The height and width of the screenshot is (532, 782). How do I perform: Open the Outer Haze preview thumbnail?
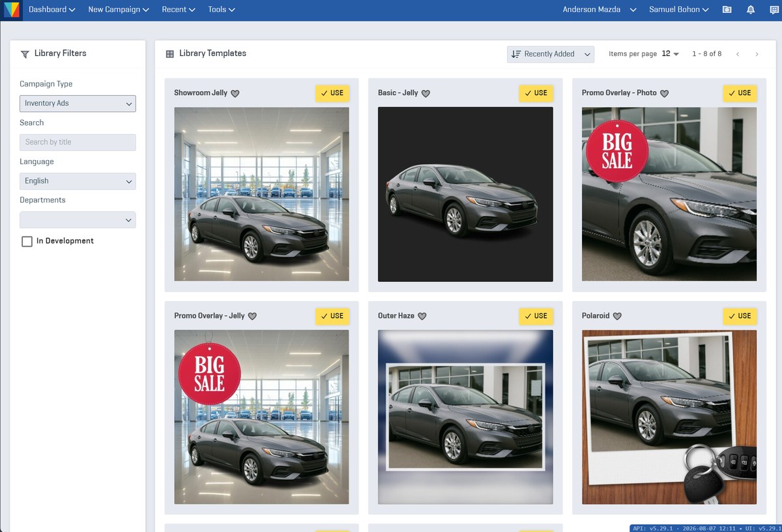click(x=465, y=417)
